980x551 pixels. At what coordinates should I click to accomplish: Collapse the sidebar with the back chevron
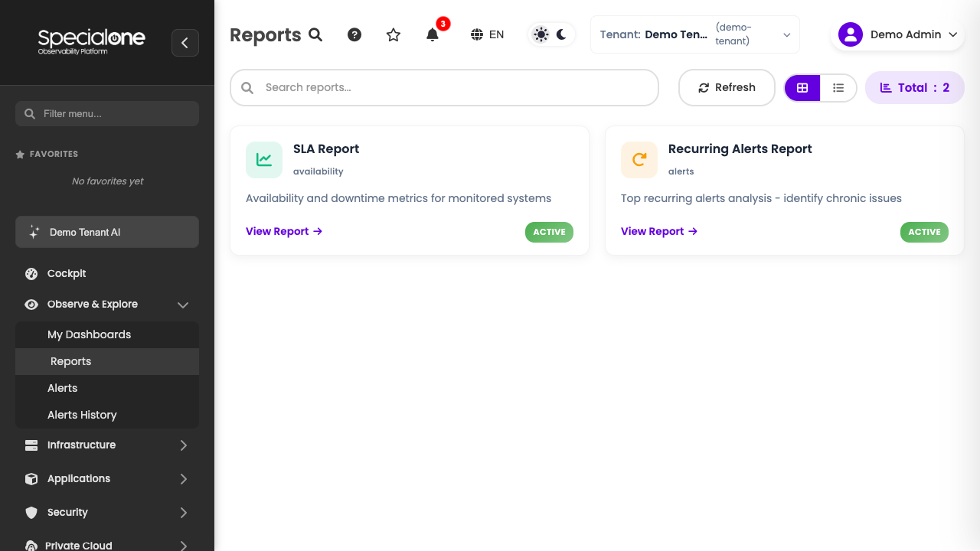pos(185,43)
